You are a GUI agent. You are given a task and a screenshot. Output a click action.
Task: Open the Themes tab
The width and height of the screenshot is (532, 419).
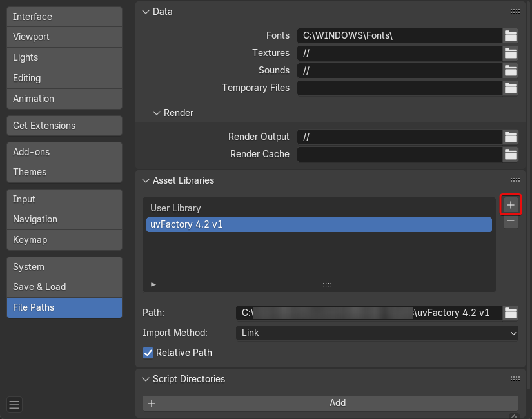[x=64, y=172]
